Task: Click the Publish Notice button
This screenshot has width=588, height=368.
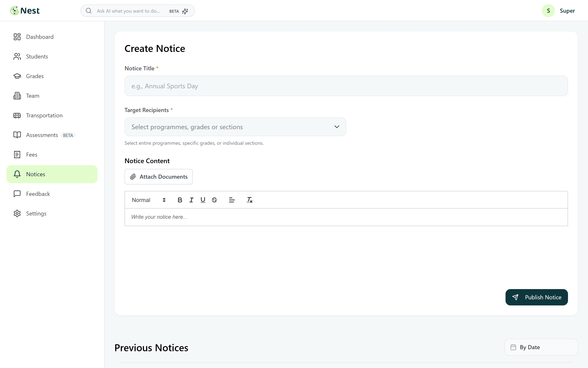Action: pos(537,297)
